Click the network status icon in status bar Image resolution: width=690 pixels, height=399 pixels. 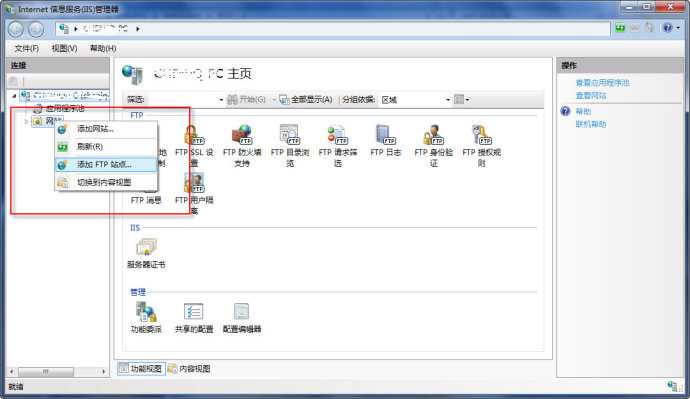click(x=672, y=386)
